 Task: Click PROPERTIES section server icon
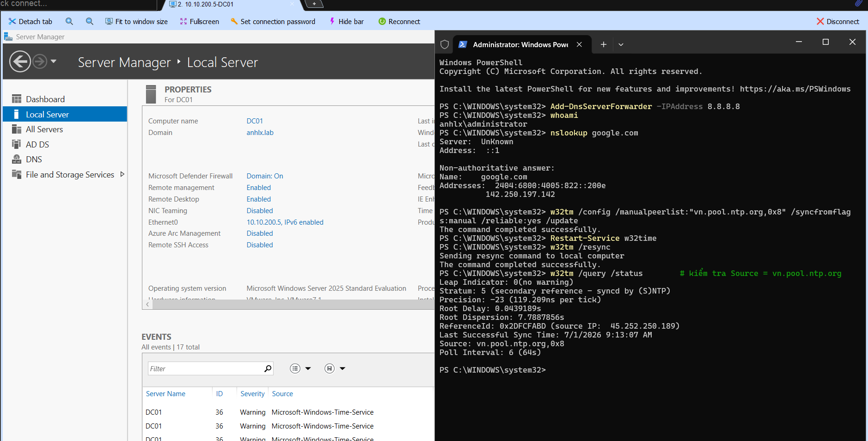[x=151, y=94]
